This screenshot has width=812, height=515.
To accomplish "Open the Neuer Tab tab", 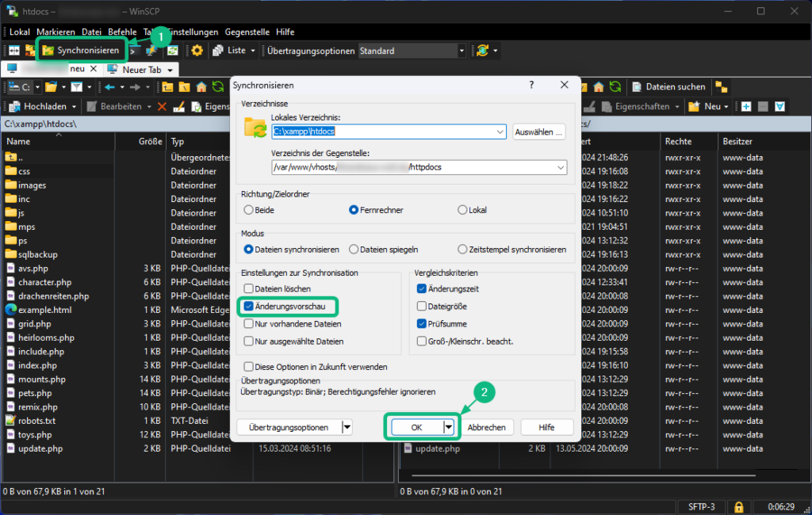I will pos(141,70).
